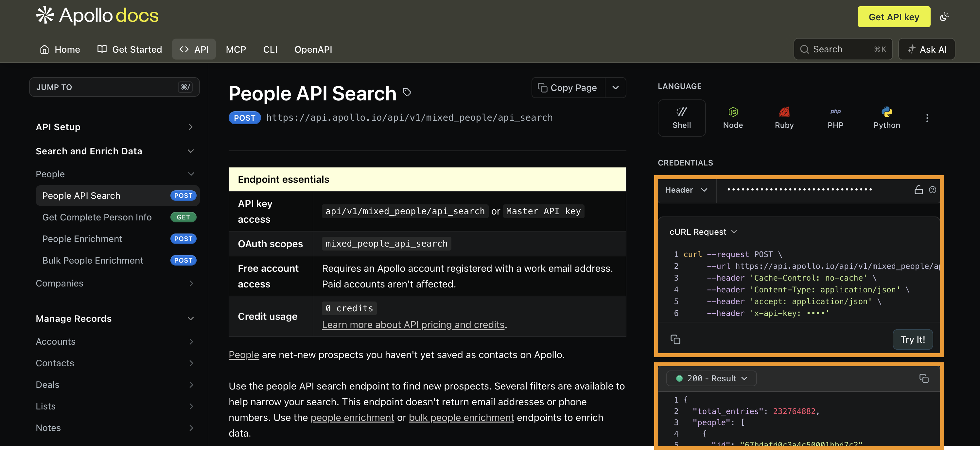980x450 pixels.
Task: Click the total_entries value 232764882
Action: pyautogui.click(x=794, y=411)
